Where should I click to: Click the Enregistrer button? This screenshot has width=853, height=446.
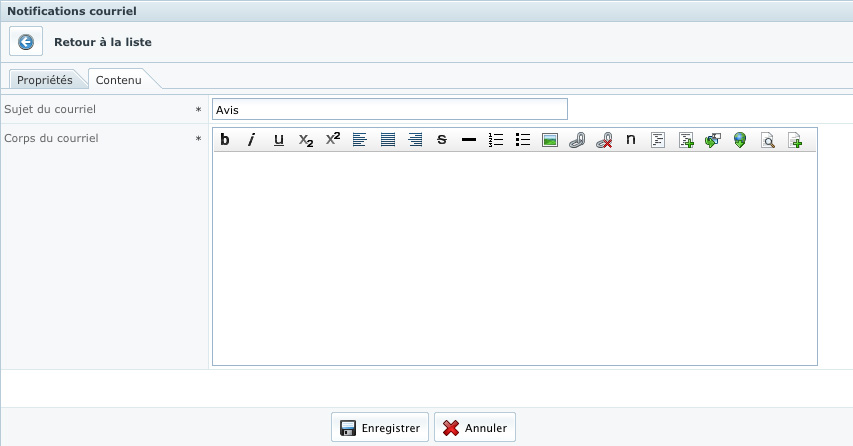[x=380, y=428]
